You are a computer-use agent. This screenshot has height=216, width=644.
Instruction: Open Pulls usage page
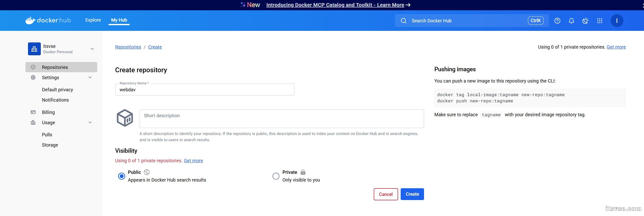(47, 134)
